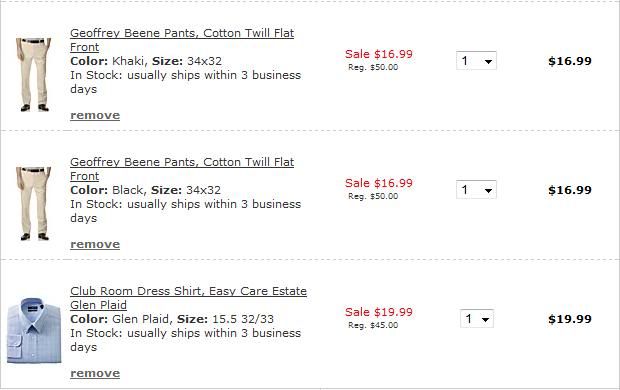Remove the Glen Plaid dress shirt
Image resolution: width=620 pixels, height=390 pixels.
coord(95,373)
